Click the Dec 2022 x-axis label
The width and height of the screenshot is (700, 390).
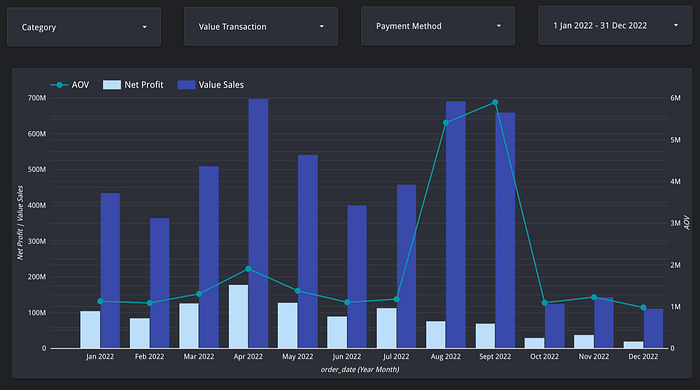pyautogui.click(x=643, y=357)
